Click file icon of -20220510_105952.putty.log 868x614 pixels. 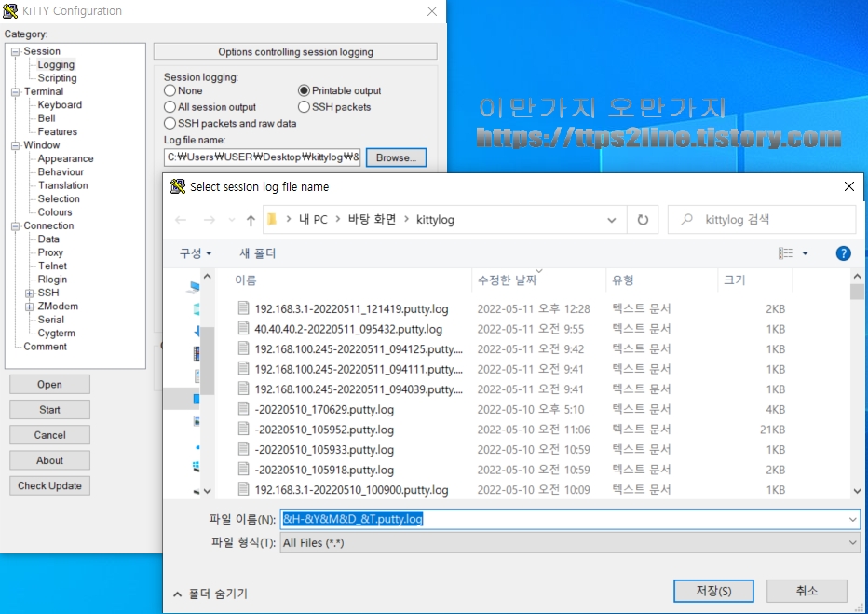pyautogui.click(x=243, y=429)
